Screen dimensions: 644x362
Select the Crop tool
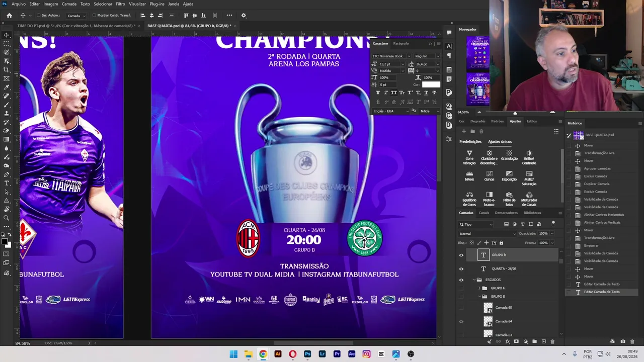7,70
